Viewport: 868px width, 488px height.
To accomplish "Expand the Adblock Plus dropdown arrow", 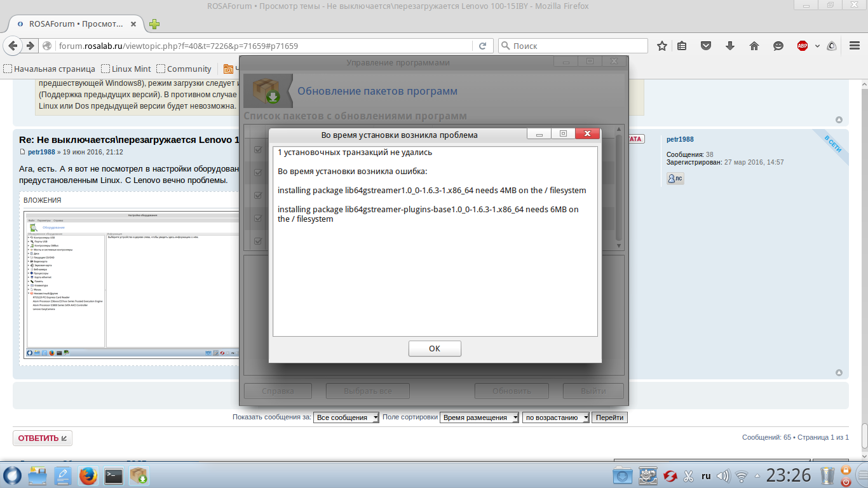I will (x=817, y=46).
